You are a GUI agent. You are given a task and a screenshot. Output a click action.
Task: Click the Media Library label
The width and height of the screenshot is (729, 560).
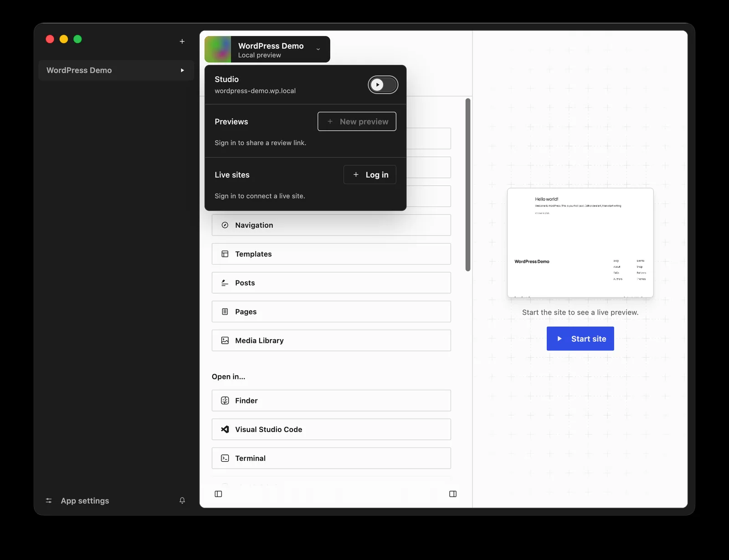point(259,341)
